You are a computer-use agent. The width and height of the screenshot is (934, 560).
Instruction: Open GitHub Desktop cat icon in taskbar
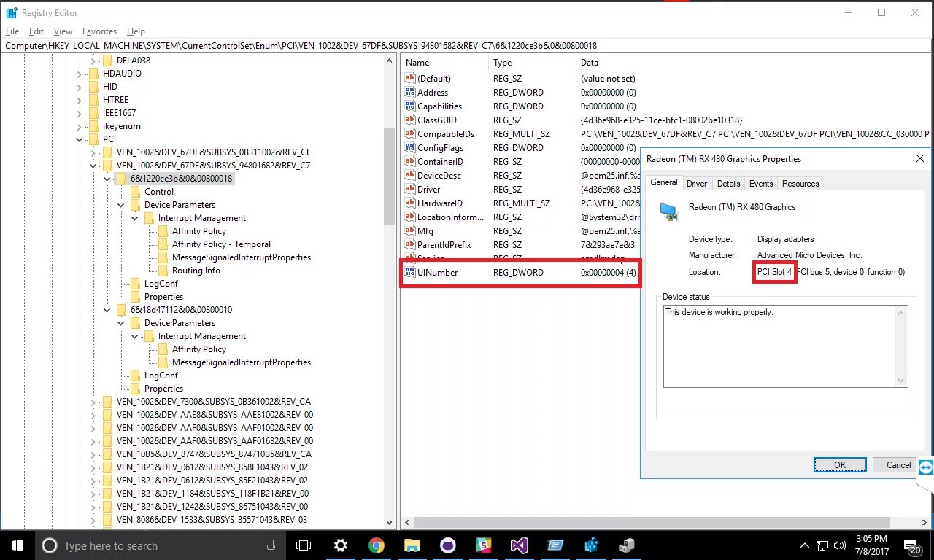(x=447, y=545)
